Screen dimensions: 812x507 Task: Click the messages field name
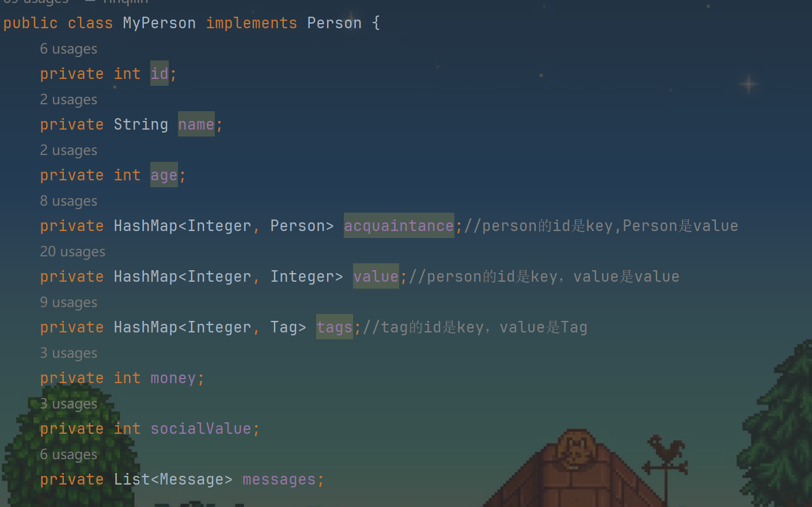click(279, 479)
